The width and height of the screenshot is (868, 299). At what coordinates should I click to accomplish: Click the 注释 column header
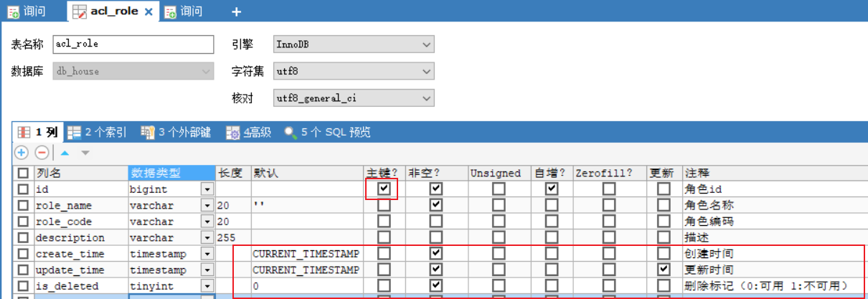pos(774,173)
